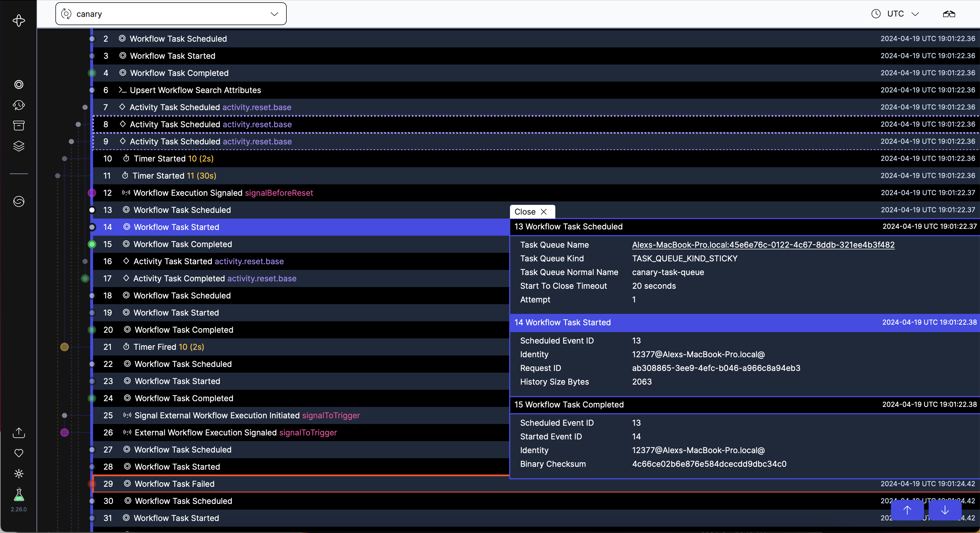Image resolution: width=980 pixels, height=533 pixels.
Task: Open the Alexs-MacBook-Pro.local task queue link
Action: [763, 245]
